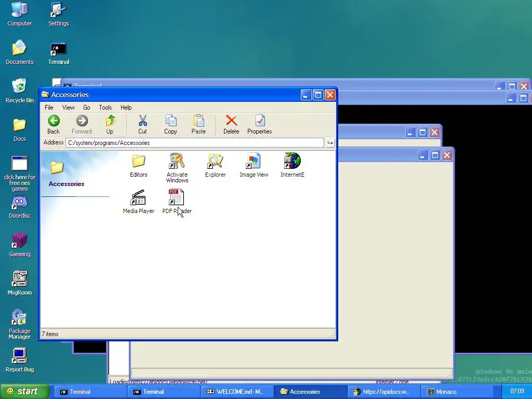Viewport: 532px width, 399px height.
Task: Click the Accessories heading in sidebar
Action: (x=66, y=184)
